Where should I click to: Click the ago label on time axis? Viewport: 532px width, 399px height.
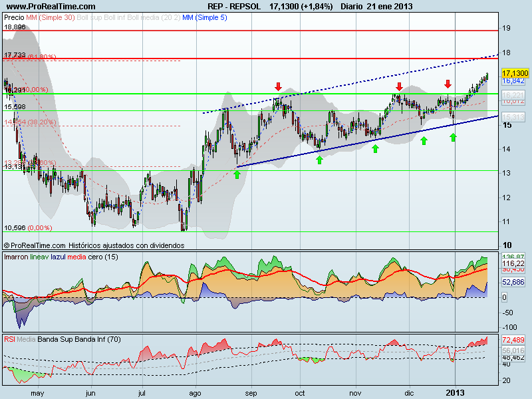(195, 394)
